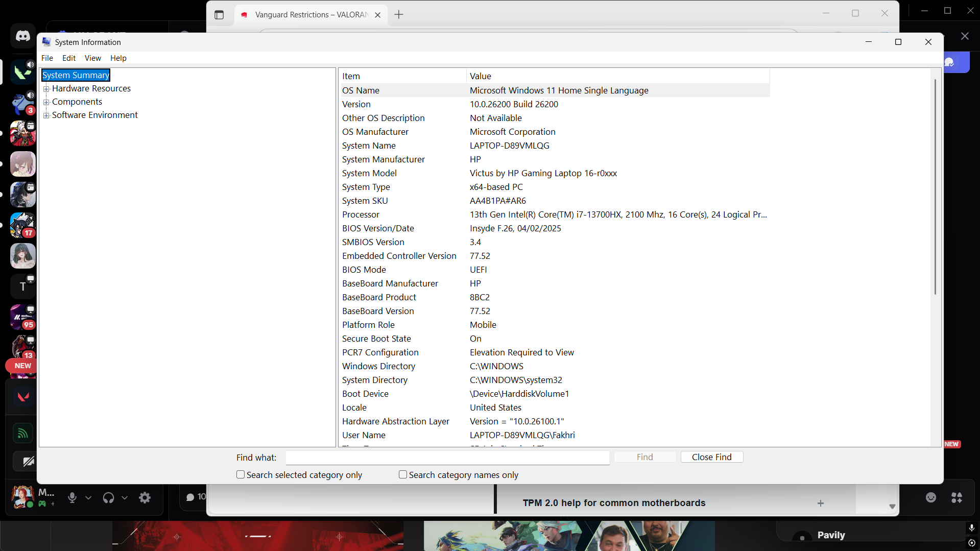
Task: Select the System Model row
Action: (555, 173)
